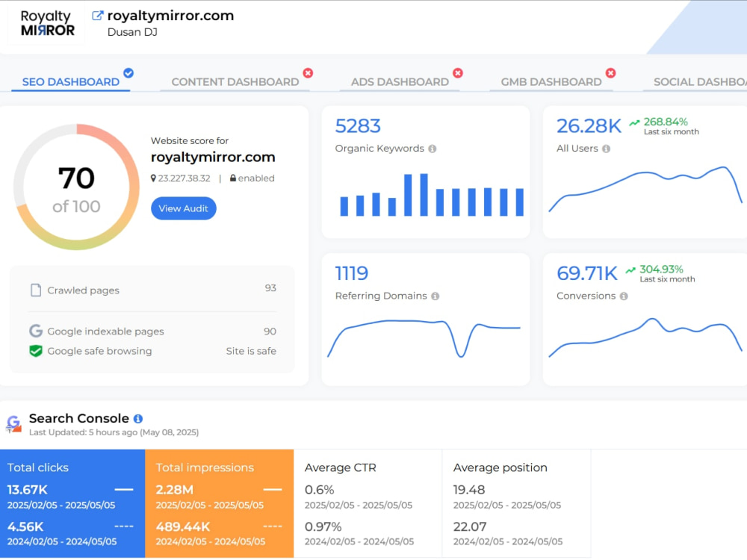Select the Average position metric card

pyautogui.click(x=516, y=503)
